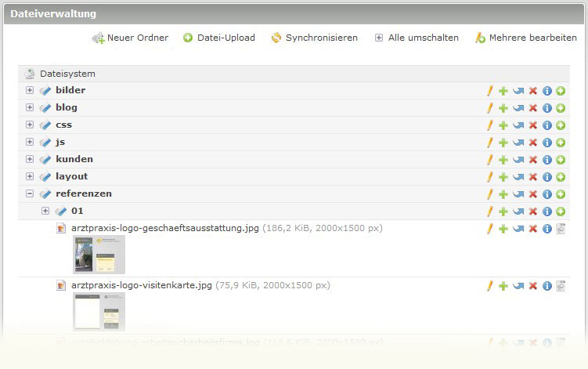Delete the 01 subfolder
The height and width of the screenshot is (369, 588).
tap(533, 212)
